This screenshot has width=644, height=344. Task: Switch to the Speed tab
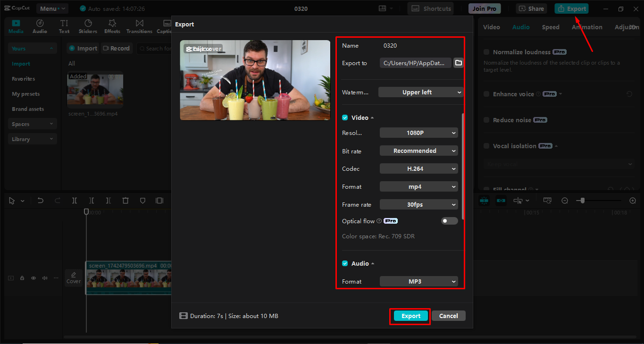[550, 27]
